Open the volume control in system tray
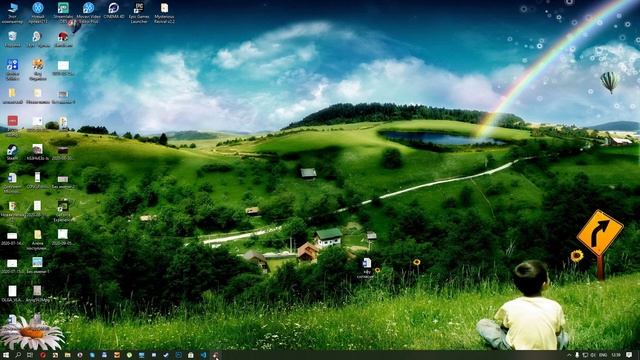This screenshot has height=360, width=640. 593,356
